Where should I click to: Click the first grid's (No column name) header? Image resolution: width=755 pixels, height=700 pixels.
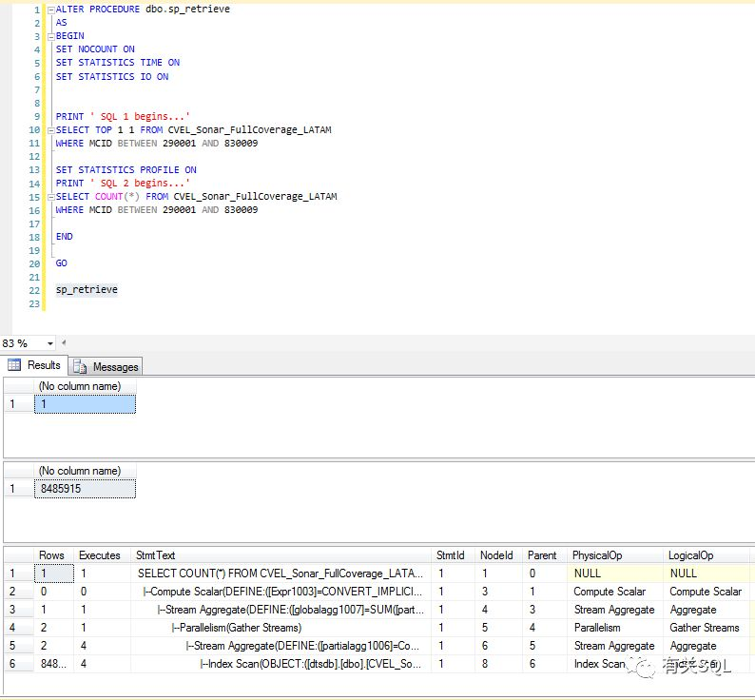pyautogui.click(x=85, y=386)
